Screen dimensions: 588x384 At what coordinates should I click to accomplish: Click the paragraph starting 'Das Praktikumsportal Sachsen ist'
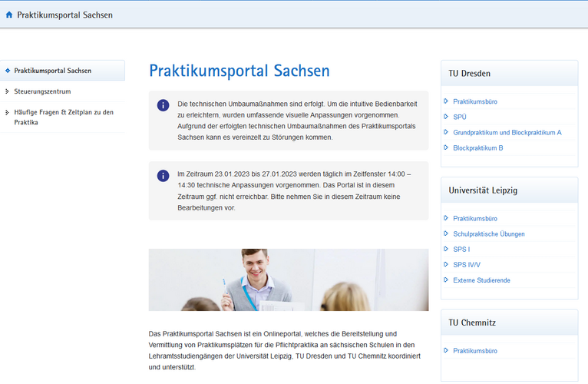click(285, 351)
